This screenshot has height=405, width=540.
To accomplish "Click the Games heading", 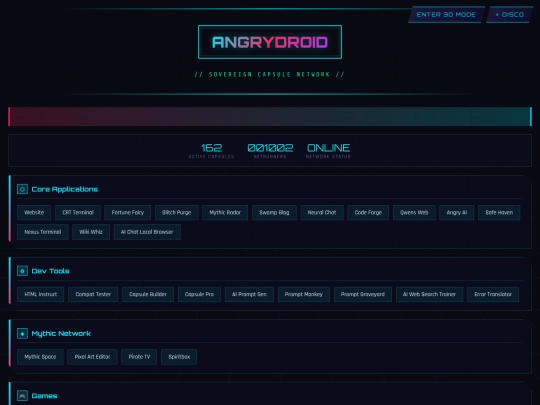I will tap(44, 396).
